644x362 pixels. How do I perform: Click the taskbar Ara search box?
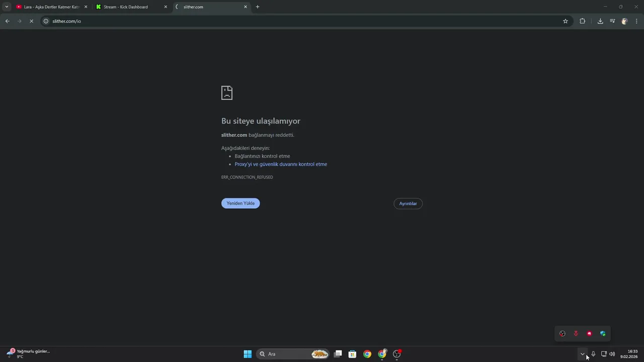tap(293, 354)
